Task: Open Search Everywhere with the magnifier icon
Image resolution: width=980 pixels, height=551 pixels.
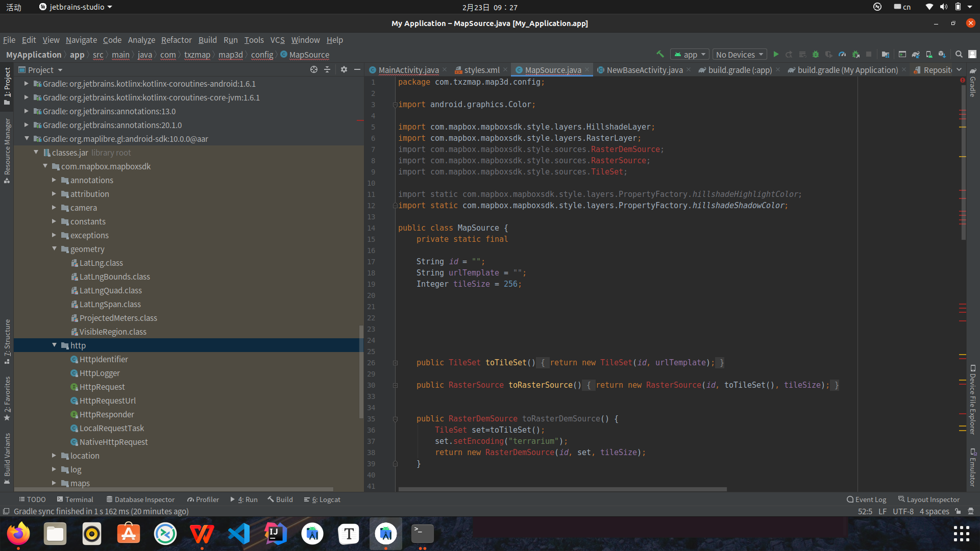Action: (959, 54)
